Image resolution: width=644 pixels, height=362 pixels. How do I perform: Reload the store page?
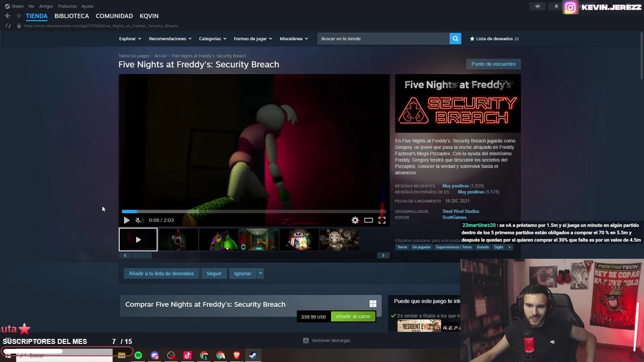[x=8, y=26]
